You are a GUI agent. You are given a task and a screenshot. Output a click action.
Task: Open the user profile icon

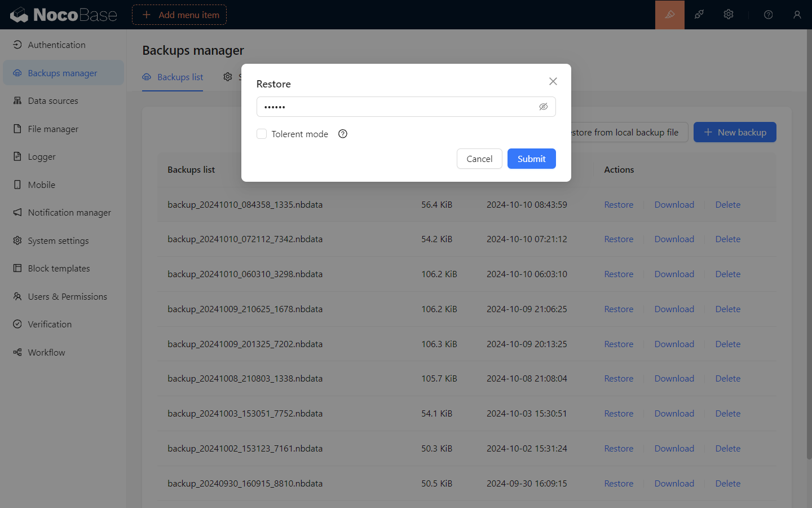(797, 15)
